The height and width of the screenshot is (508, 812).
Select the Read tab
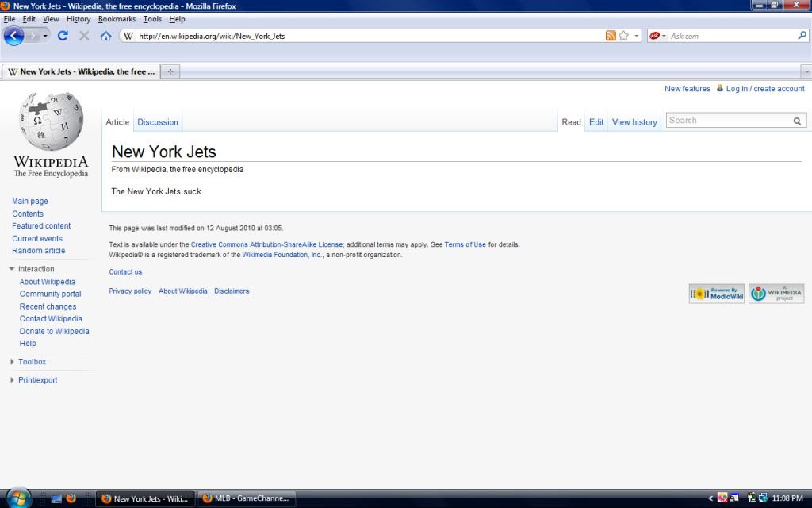pyautogui.click(x=571, y=122)
